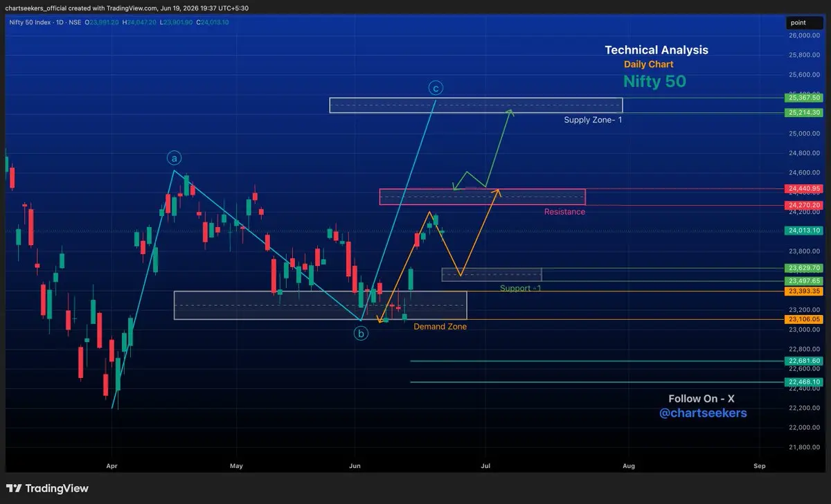Click the orange 'Demand Zone' label
This screenshot has width=831, height=504.
pos(440,326)
